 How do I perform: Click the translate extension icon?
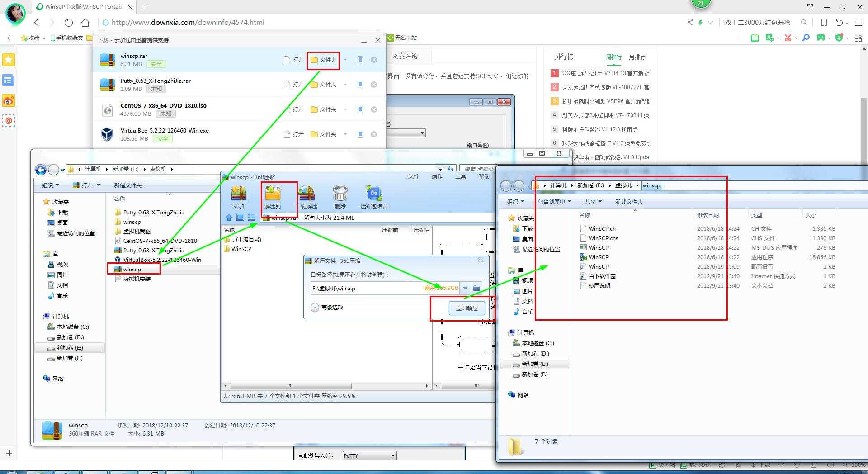pos(769,38)
